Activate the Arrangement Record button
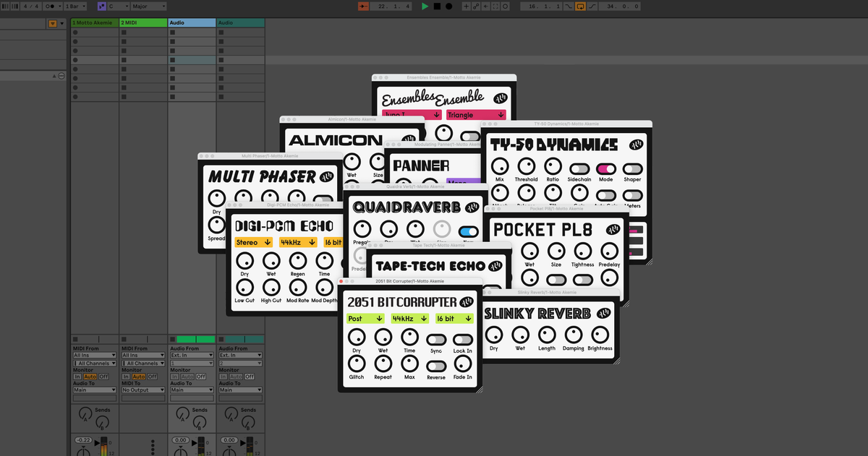This screenshot has width=868, height=456. pos(448,6)
